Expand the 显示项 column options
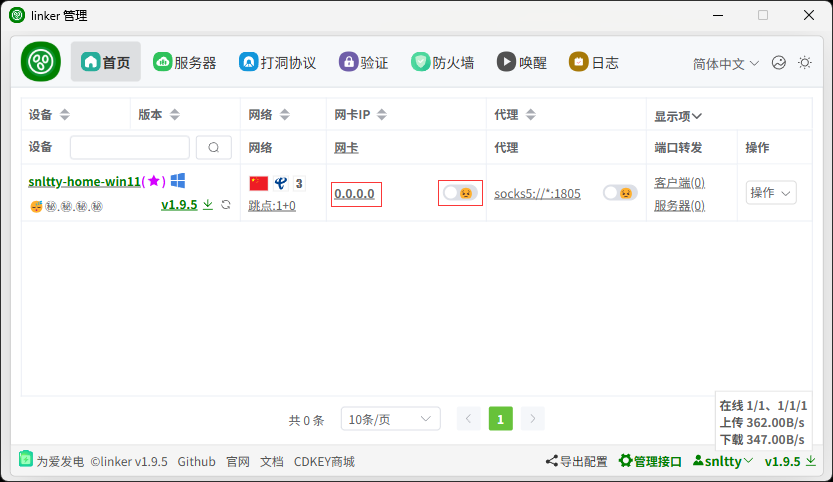This screenshot has width=833, height=482. (x=678, y=116)
